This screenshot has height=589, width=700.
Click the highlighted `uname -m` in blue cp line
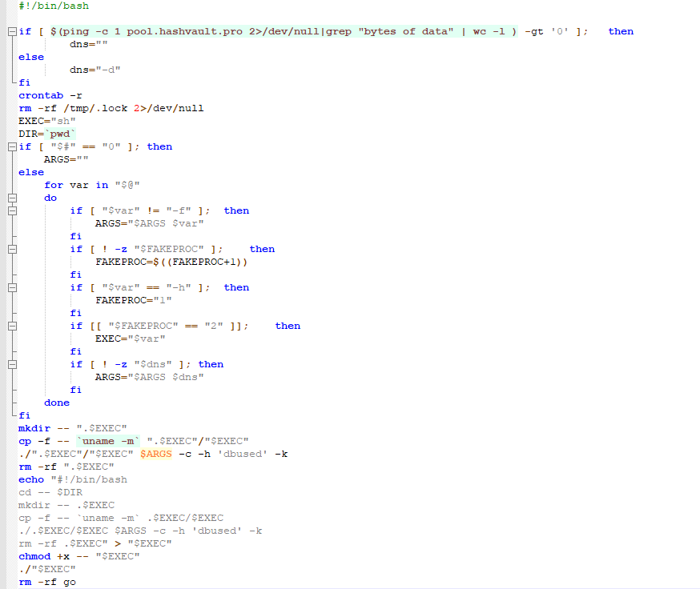pos(108,441)
